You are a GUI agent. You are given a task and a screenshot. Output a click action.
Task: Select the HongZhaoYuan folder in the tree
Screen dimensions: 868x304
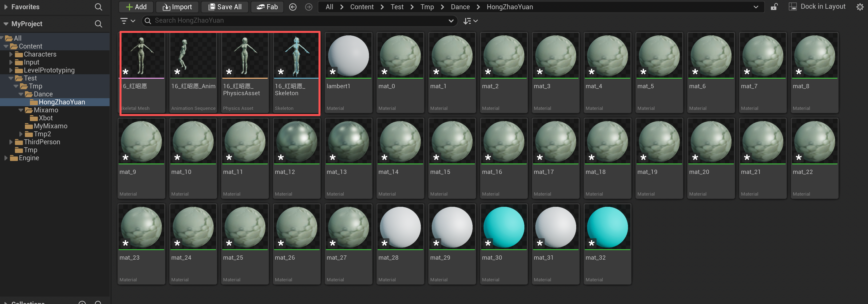coord(62,102)
